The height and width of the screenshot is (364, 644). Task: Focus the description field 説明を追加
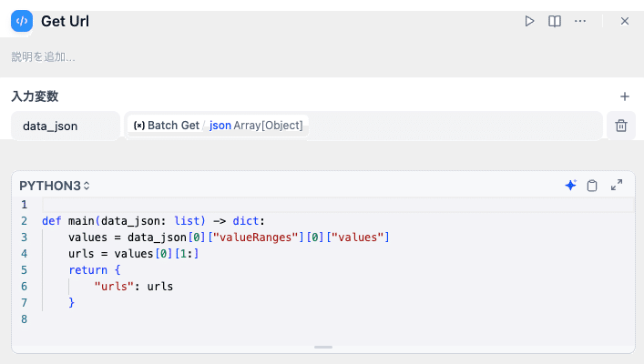click(44, 56)
